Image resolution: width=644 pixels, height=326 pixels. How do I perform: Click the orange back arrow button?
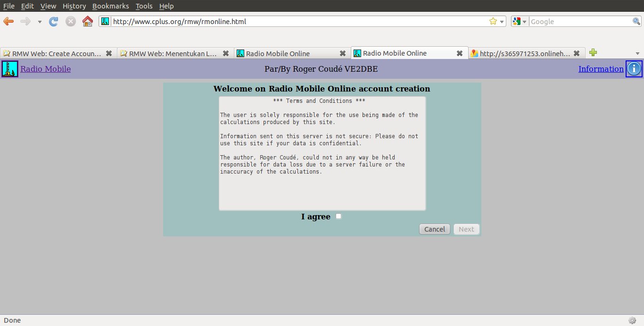(8, 21)
